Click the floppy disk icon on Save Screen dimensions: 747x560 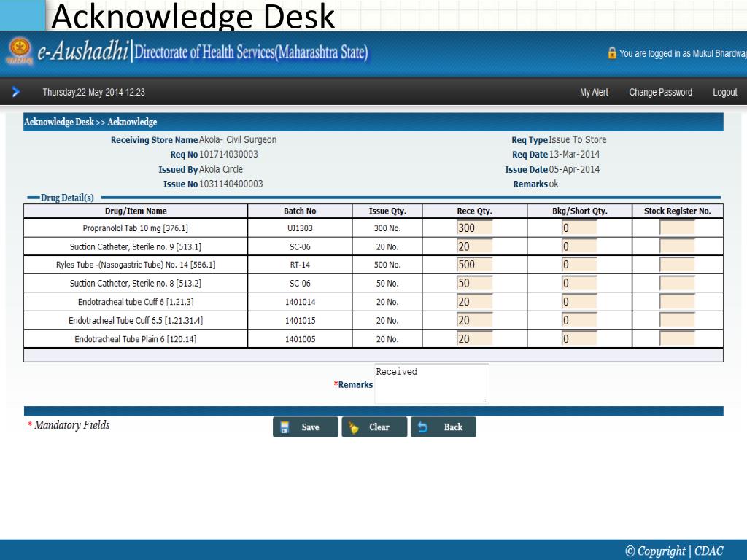(x=285, y=427)
